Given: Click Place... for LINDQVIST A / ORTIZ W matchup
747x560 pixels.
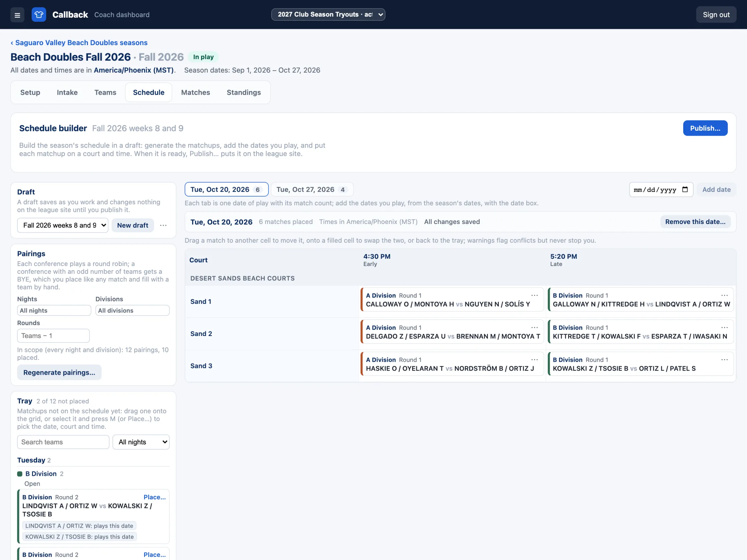Looking at the screenshot, I should click(x=155, y=497).
